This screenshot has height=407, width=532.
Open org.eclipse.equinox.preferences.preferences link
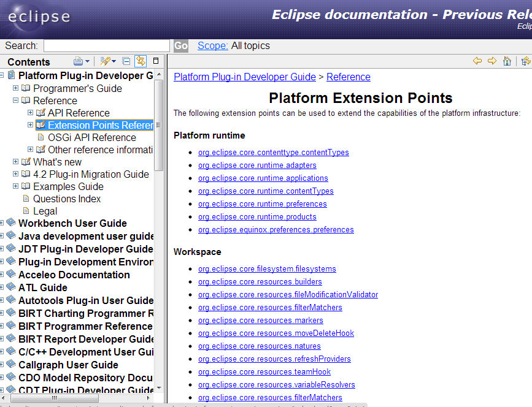click(276, 230)
